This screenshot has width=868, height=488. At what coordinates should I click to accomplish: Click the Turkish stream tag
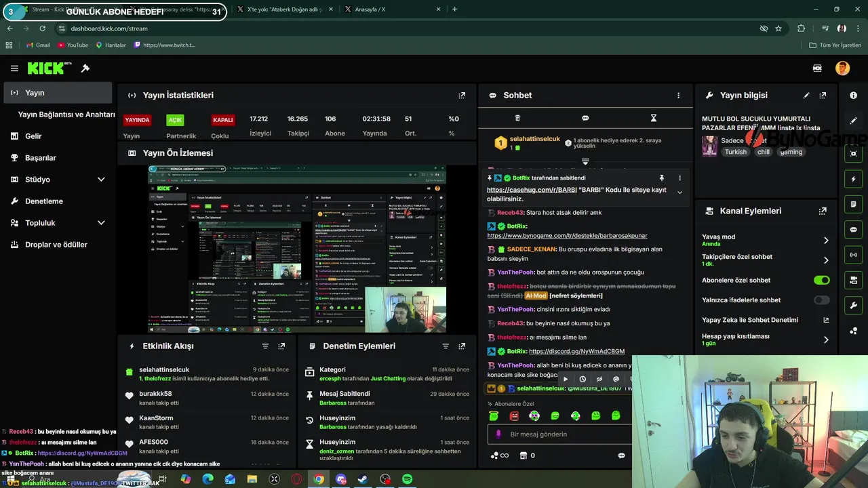(735, 152)
